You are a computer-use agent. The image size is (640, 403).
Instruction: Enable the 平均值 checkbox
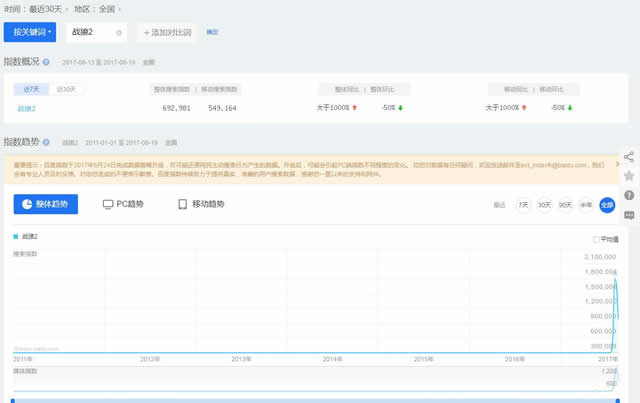[596, 239]
